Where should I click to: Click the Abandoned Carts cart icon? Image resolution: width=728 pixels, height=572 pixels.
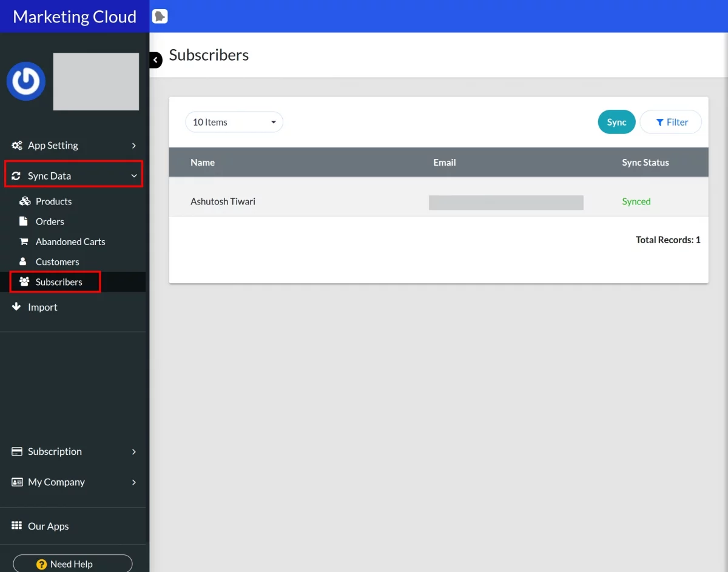coord(24,241)
